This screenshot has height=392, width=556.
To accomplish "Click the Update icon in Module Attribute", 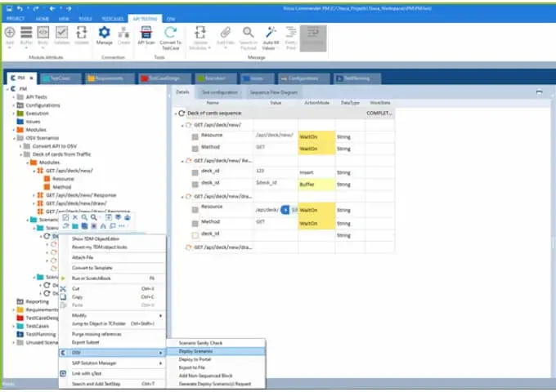I will [82, 36].
